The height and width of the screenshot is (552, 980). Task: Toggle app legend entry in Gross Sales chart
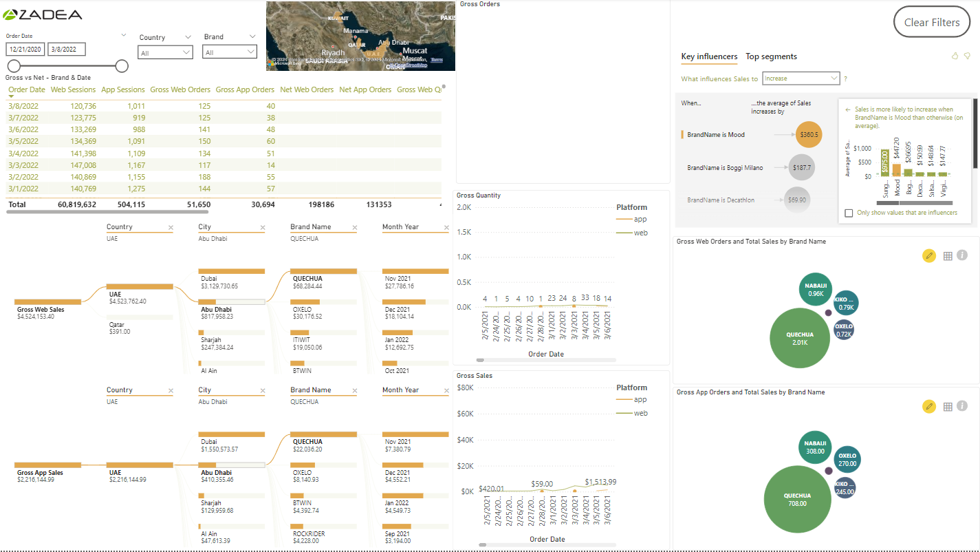point(631,399)
